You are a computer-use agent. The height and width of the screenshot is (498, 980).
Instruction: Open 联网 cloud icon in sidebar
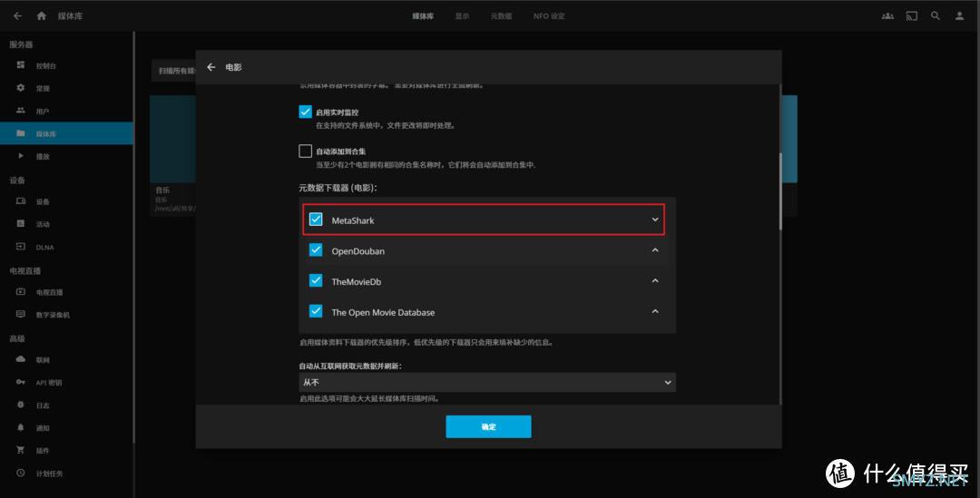click(x=21, y=359)
